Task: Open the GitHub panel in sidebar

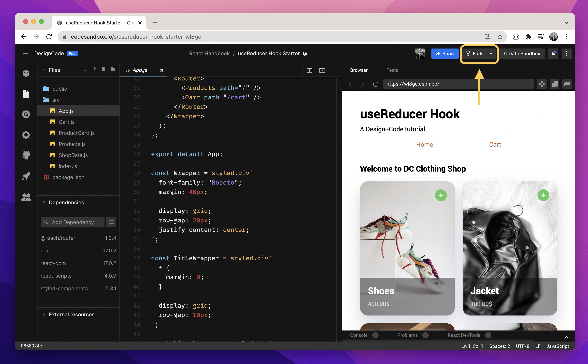Action: point(26,155)
